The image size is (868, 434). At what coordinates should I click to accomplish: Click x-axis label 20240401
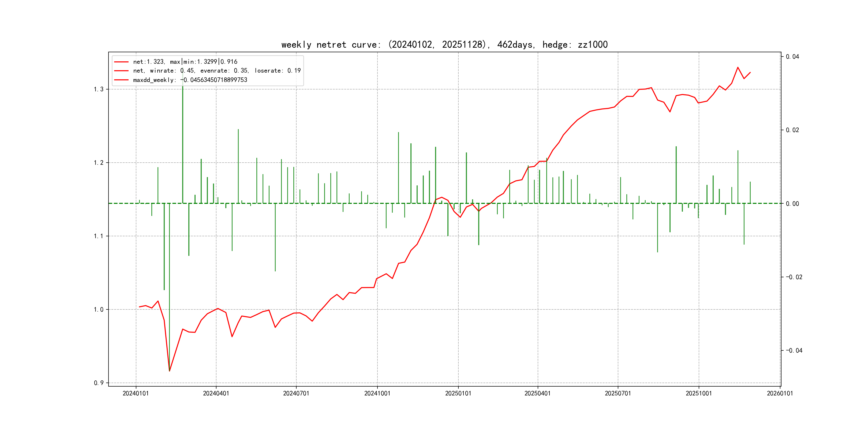pyautogui.click(x=216, y=393)
